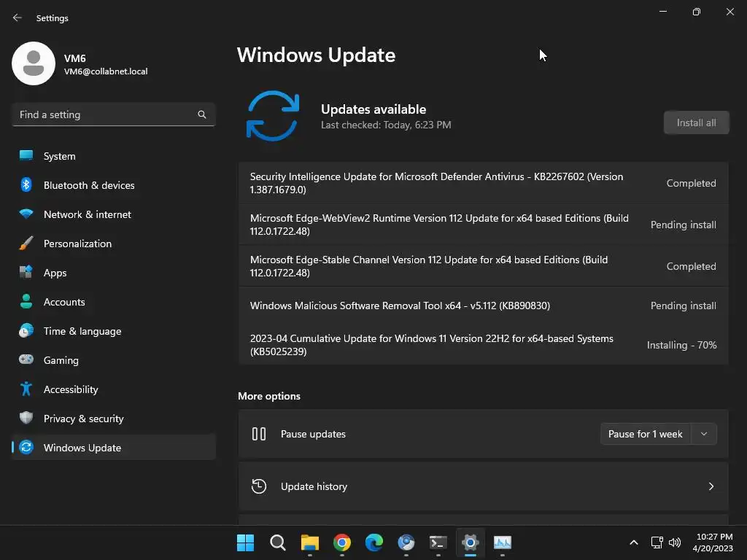Image resolution: width=747 pixels, height=560 pixels.
Task: Click the Windows Update label in sidebar
Action: coord(82,448)
